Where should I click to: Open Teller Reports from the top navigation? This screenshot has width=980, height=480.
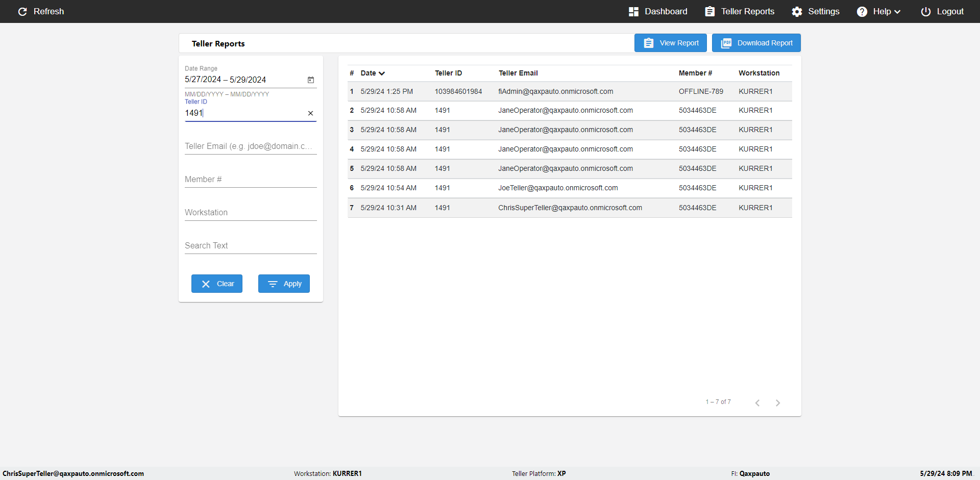point(740,12)
